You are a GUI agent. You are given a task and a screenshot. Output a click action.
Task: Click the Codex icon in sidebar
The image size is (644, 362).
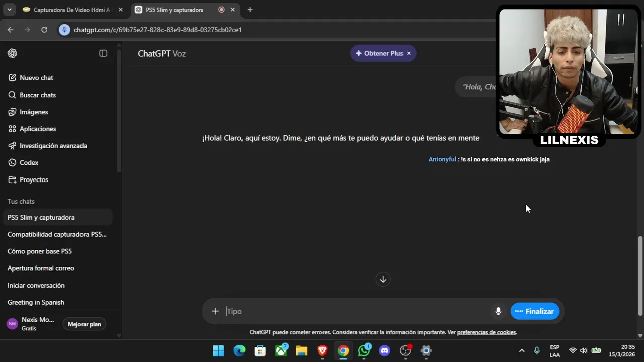tap(12, 163)
